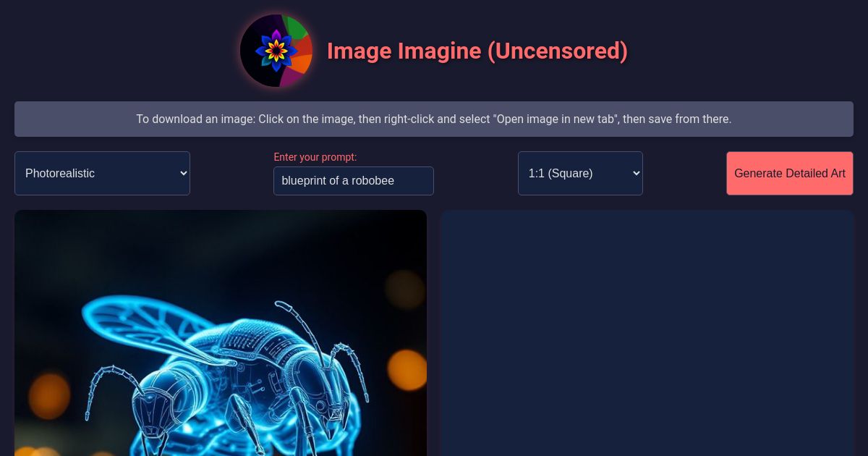Click the Photorealistic dropdown chevron arrow
The height and width of the screenshot is (456, 868).
click(183, 173)
